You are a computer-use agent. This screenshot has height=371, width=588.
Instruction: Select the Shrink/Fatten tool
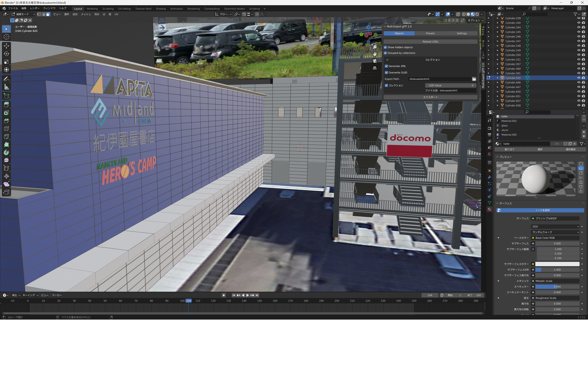[7, 176]
